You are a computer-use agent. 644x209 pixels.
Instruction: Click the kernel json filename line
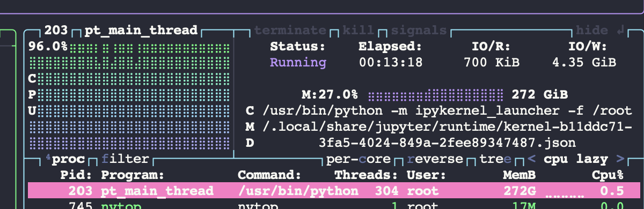[447, 143]
